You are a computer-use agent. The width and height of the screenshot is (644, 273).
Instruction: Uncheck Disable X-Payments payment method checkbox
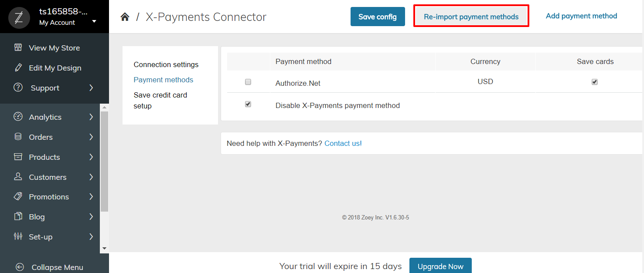pyautogui.click(x=248, y=104)
